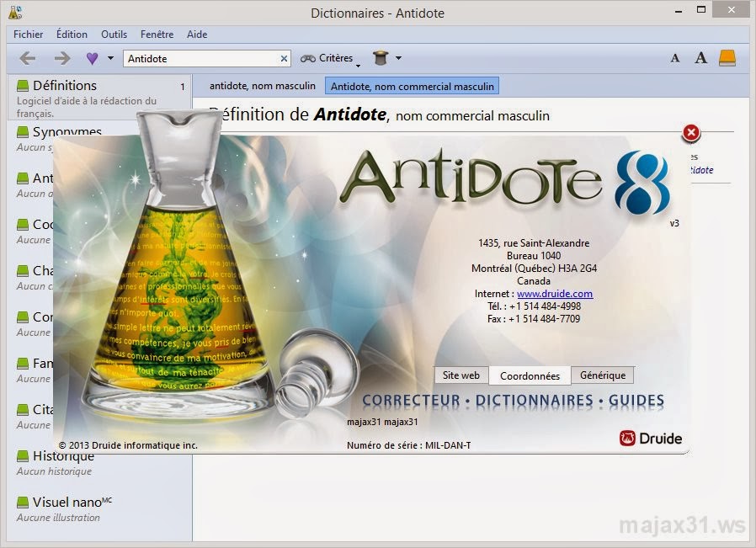Click the Fax +1 514 484-7709 line
This screenshot has height=548, width=756.
coord(534,318)
